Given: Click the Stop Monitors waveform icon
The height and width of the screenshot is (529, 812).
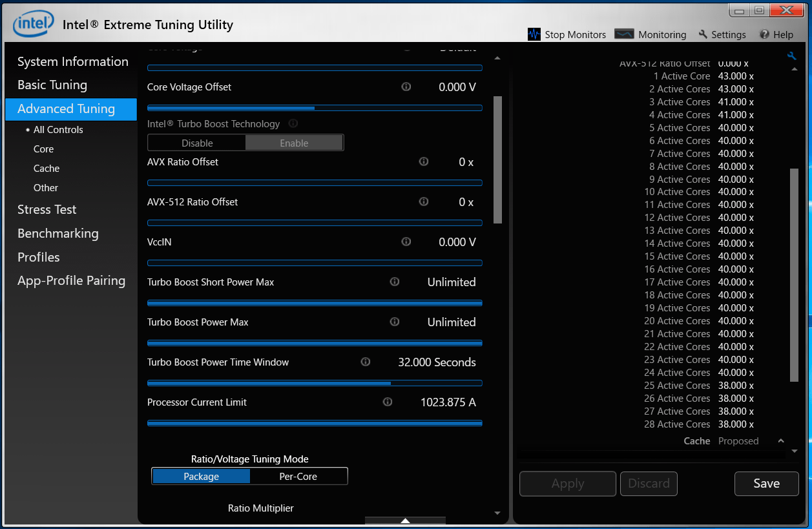Looking at the screenshot, I should pyautogui.click(x=534, y=34).
